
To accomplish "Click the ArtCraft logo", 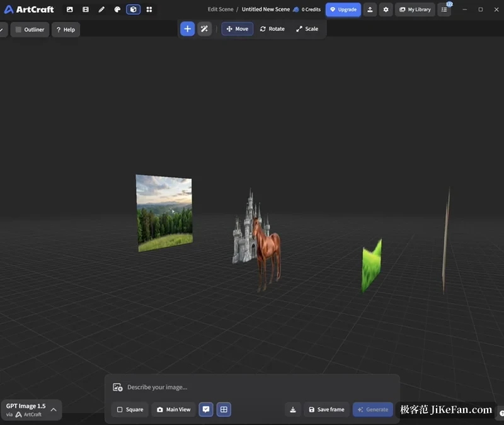I will 29,9.
